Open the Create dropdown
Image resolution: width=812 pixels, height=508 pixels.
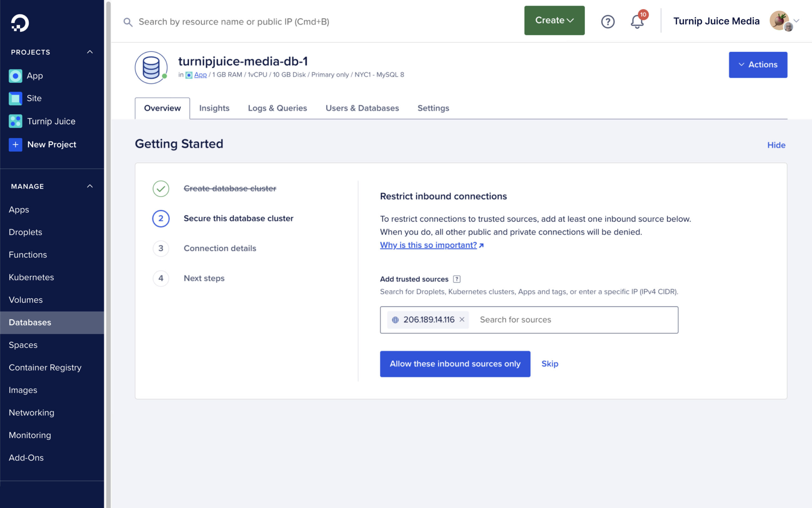pos(554,21)
